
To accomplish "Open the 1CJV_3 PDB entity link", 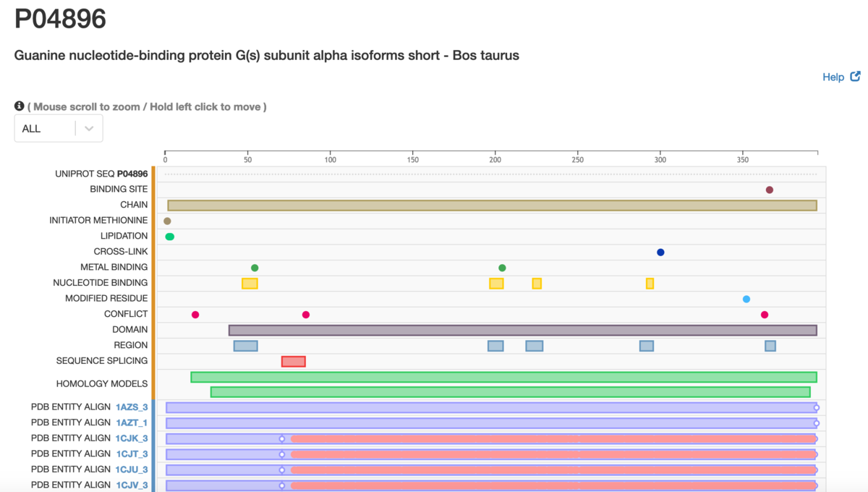I will tap(132, 485).
